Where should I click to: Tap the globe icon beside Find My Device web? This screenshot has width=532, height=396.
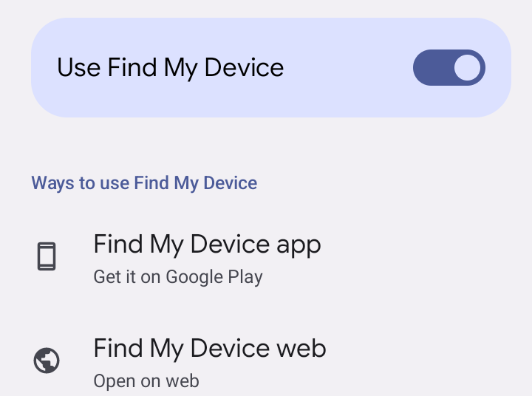(x=47, y=361)
